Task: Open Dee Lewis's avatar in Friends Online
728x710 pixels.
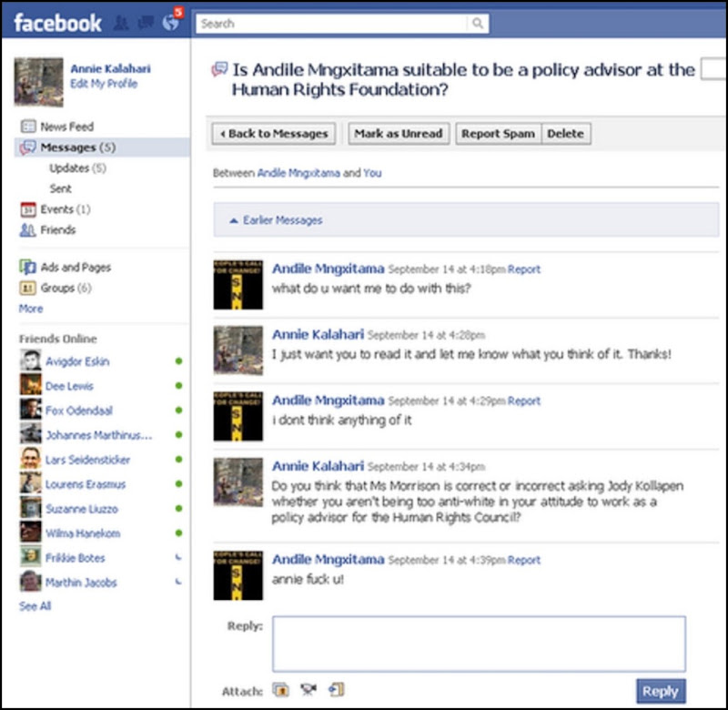Action: coord(31,385)
